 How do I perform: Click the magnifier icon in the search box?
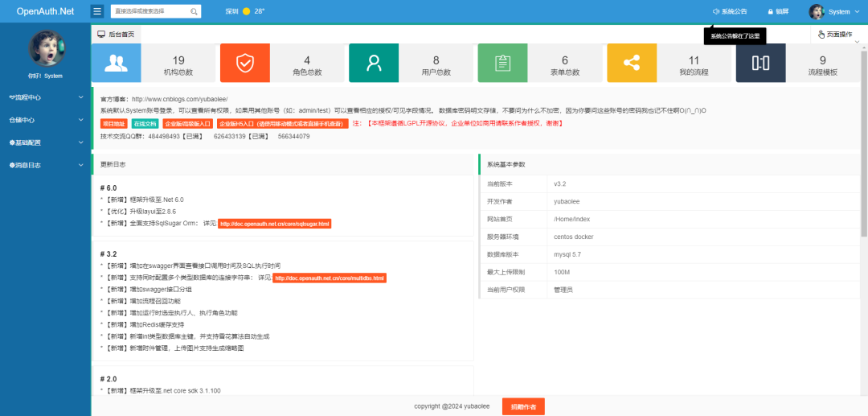click(x=194, y=12)
